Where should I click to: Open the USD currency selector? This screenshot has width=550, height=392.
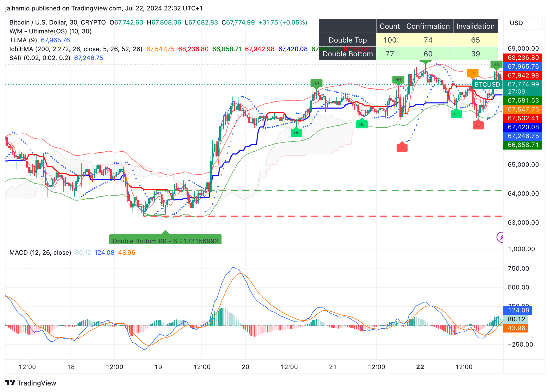(x=524, y=23)
